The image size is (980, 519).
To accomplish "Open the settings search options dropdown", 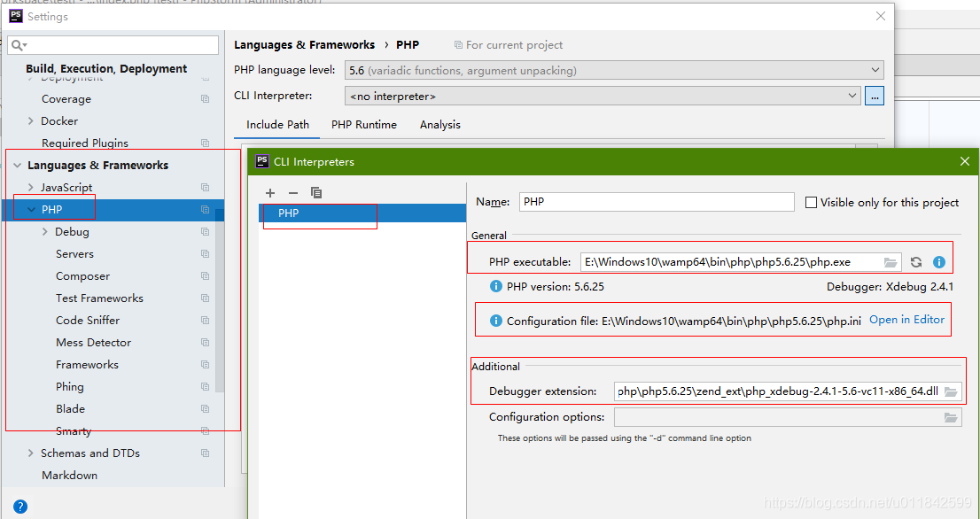I will click(20, 45).
